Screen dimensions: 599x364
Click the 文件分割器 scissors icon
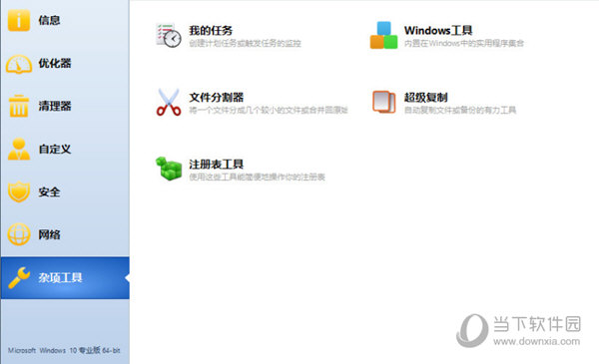tap(169, 103)
